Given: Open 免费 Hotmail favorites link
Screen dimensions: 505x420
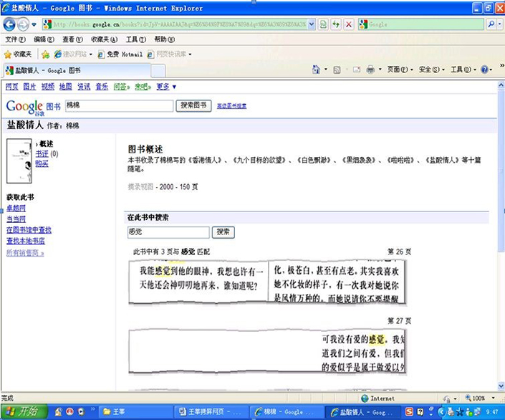Looking at the screenshot, I should [120, 54].
